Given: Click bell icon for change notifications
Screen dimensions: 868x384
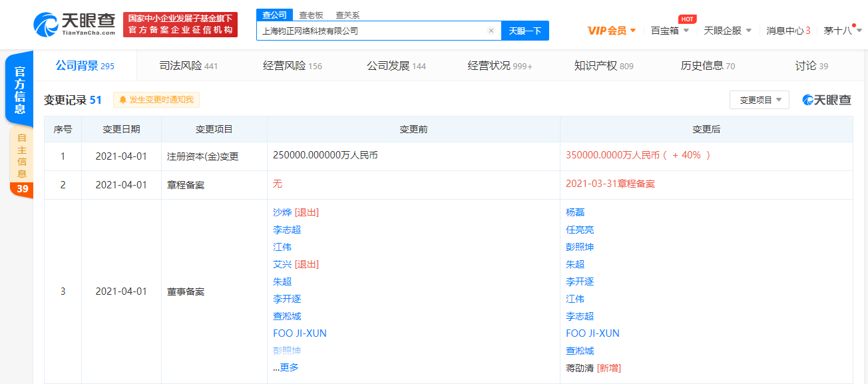Looking at the screenshot, I should [122, 100].
